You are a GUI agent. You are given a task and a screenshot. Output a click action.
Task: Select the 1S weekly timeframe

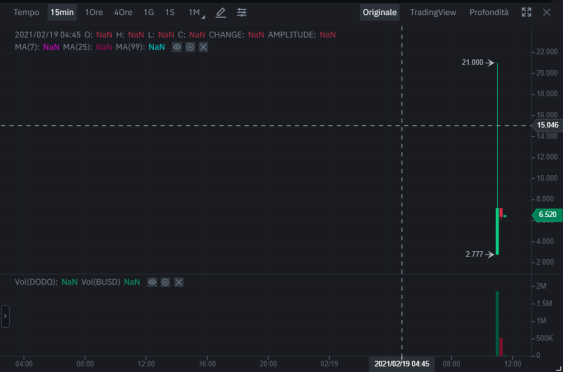tap(170, 13)
